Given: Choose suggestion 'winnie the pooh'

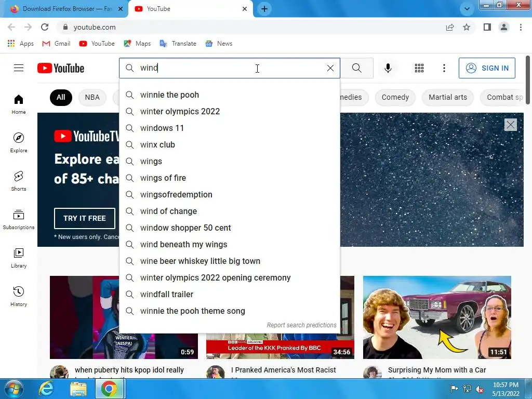Looking at the screenshot, I should click(x=229, y=95).
